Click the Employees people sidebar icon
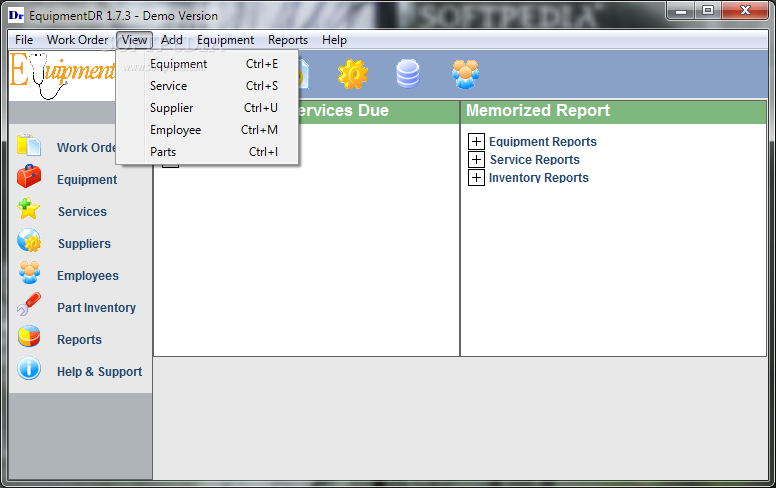Image resolution: width=776 pixels, height=488 pixels. pos(29,272)
